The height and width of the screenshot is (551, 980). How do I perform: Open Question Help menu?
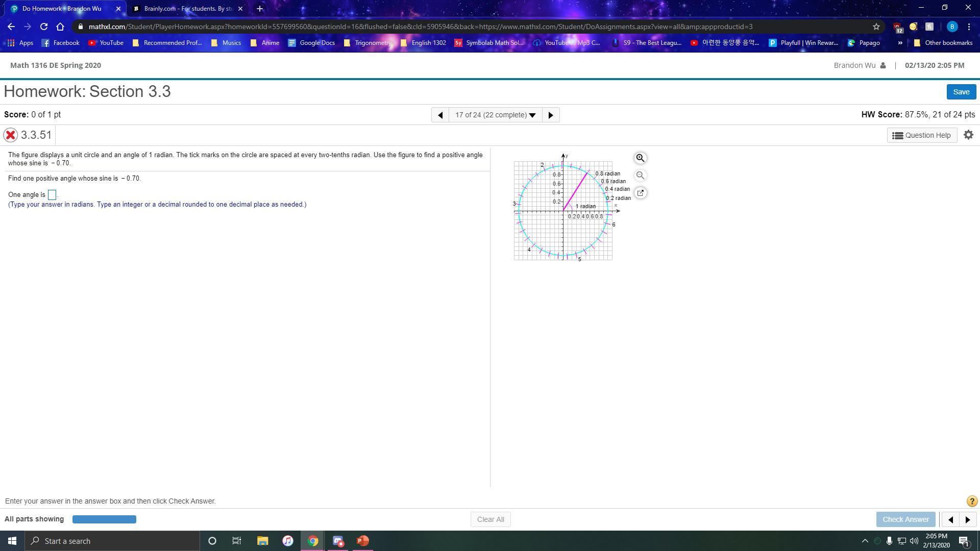coord(922,135)
